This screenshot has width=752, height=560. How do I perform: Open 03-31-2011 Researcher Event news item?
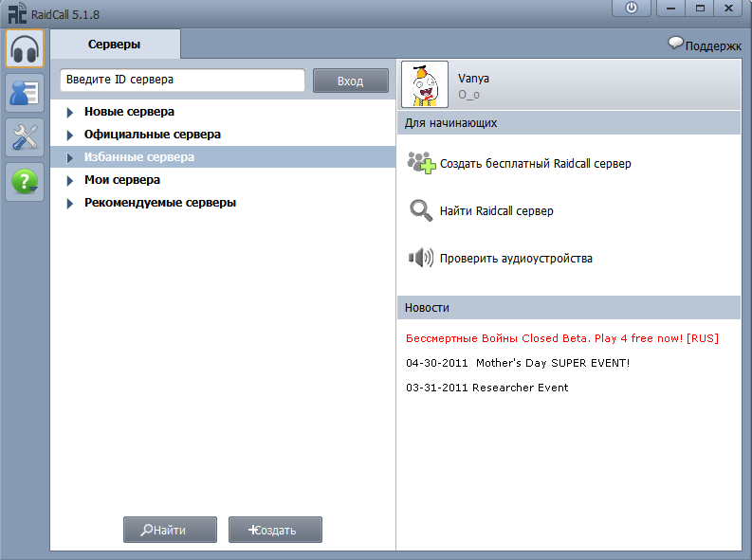pos(486,388)
